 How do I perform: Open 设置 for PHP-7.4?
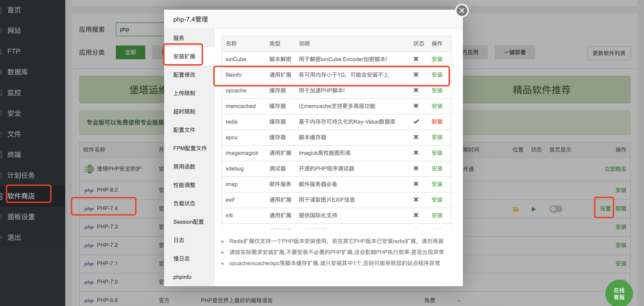(x=605, y=208)
